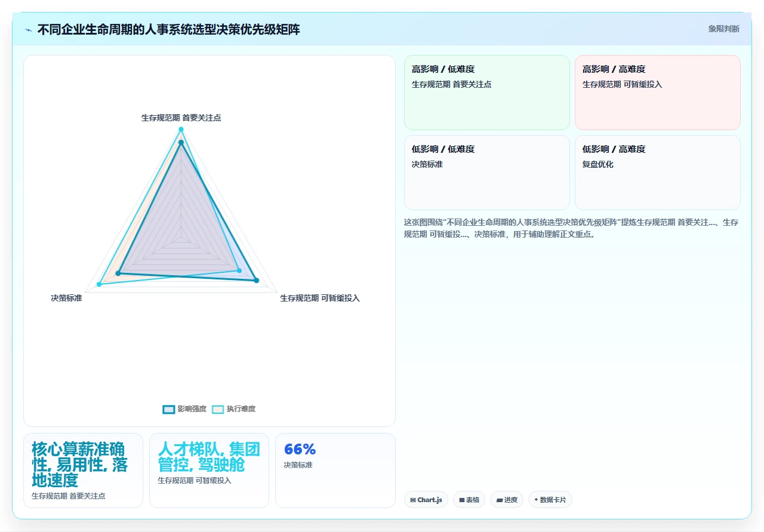Click the lightning icon beside the page title
The height and width of the screenshot is (532, 764).
point(29,30)
